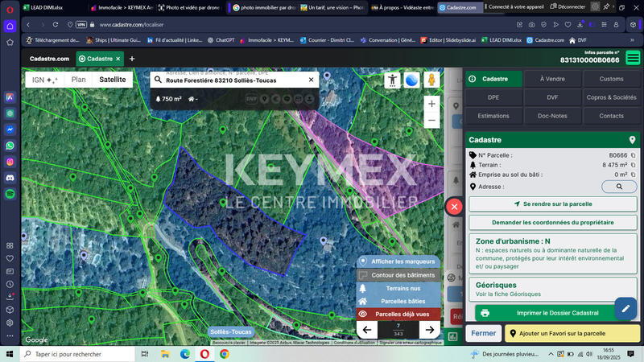Click the red round close panel button
Image resolution: width=644 pixels, height=362 pixels.
[x=454, y=206]
